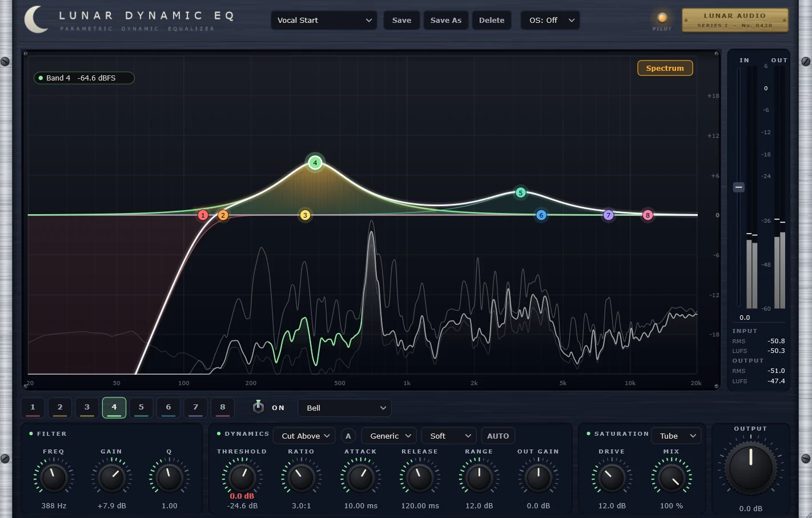
Task: Switch to band 6 tab
Action: tap(168, 408)
